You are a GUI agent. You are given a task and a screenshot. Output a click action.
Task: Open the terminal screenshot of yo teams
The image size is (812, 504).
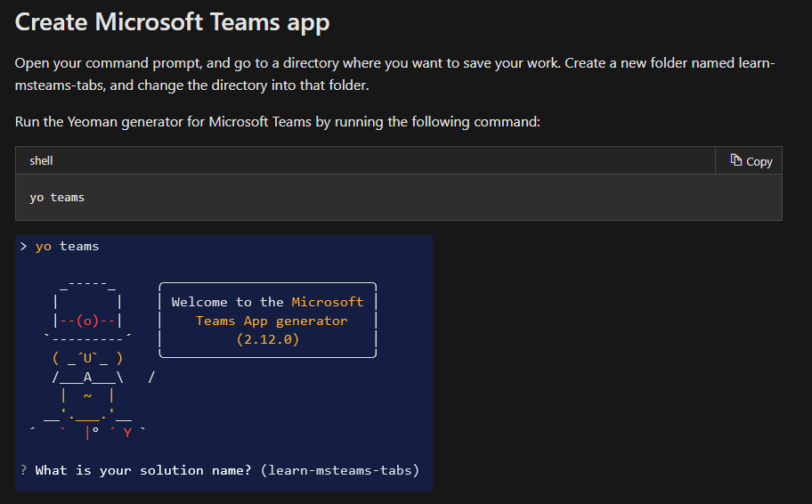pos(223,363)
